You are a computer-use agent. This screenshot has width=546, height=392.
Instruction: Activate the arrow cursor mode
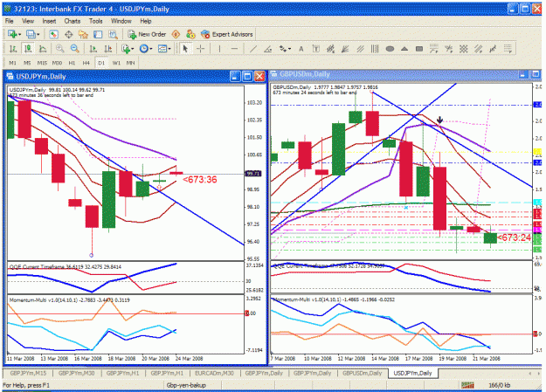click(185, 49)
